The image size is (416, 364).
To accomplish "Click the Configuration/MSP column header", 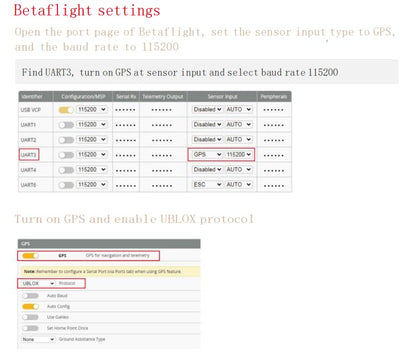I will (x=83, y=97).
